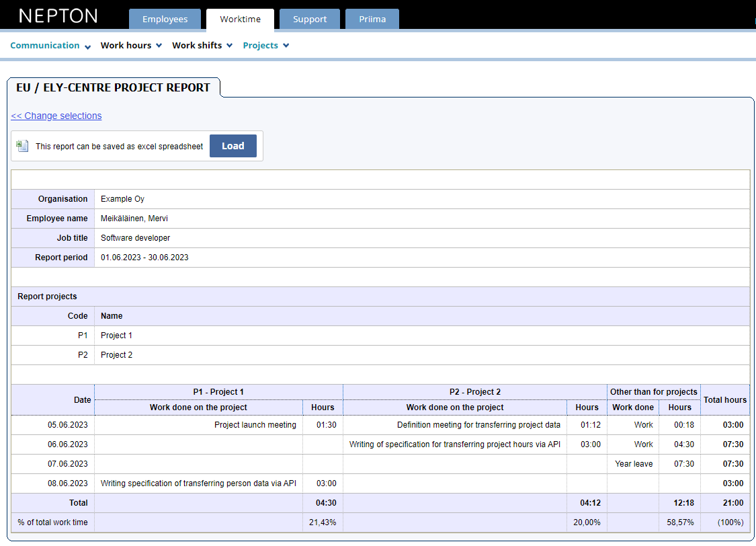Image resolution: width=756 pixels, height=546 pixels.
Task: Switch to the Employees tab
Action: [165, 19]
